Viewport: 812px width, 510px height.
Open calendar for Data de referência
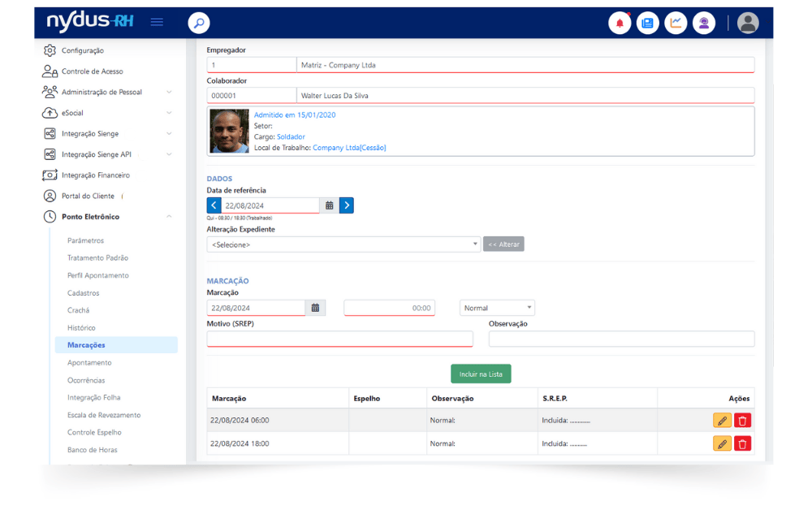click(x=330, y=205)
